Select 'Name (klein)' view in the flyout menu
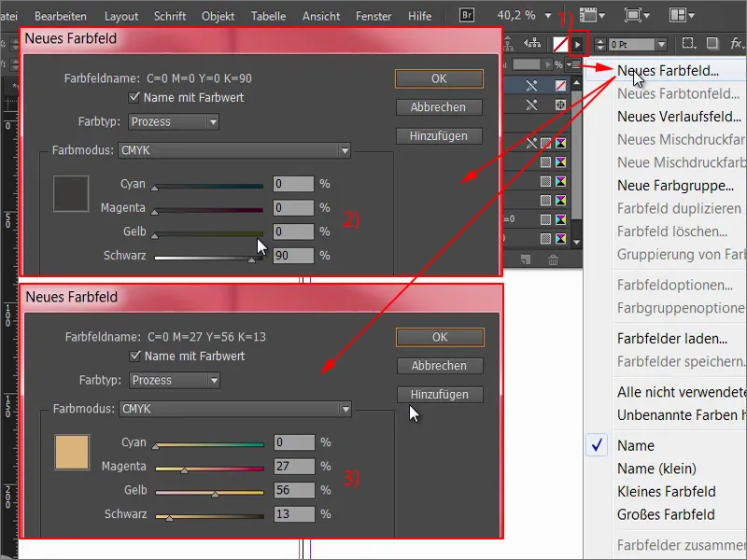This screenshot has height=560, width=747. [656, 469]
